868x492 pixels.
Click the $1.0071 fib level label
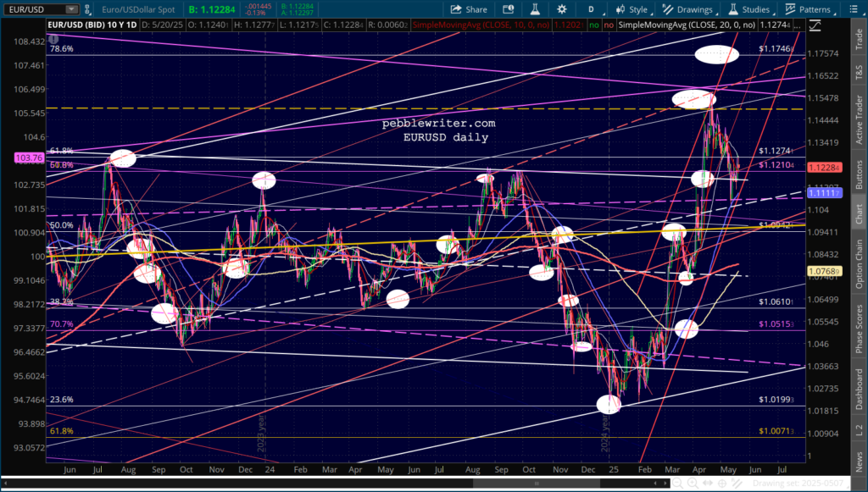click(776, 431)
